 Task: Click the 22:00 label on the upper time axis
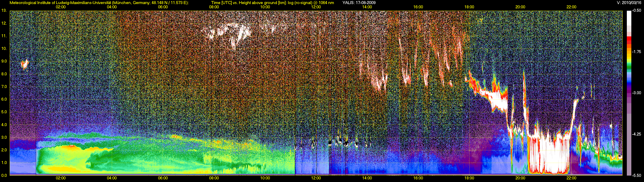pos(571,7)
